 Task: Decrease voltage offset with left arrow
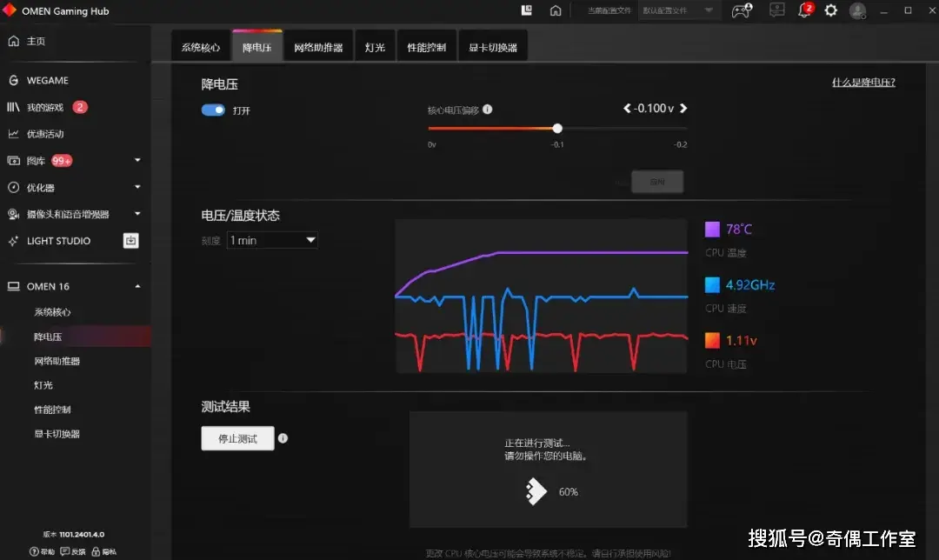(x=627, y=109)
